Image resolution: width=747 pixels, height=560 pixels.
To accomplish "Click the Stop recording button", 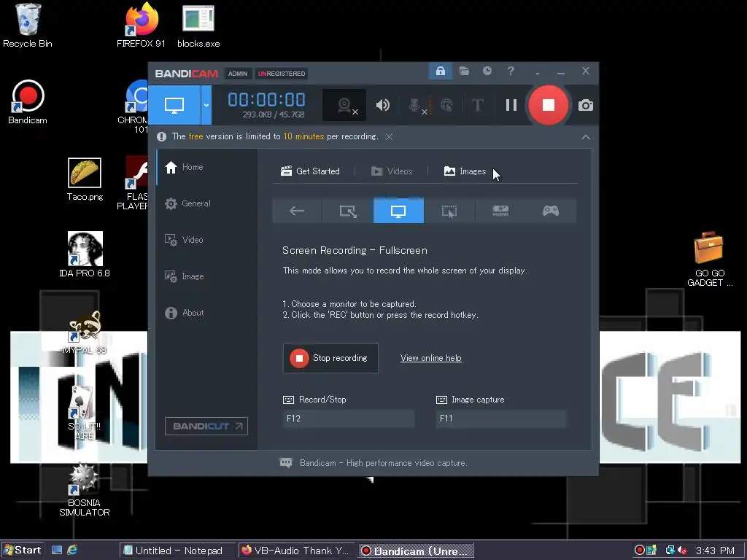I will (x=330, y=358).
